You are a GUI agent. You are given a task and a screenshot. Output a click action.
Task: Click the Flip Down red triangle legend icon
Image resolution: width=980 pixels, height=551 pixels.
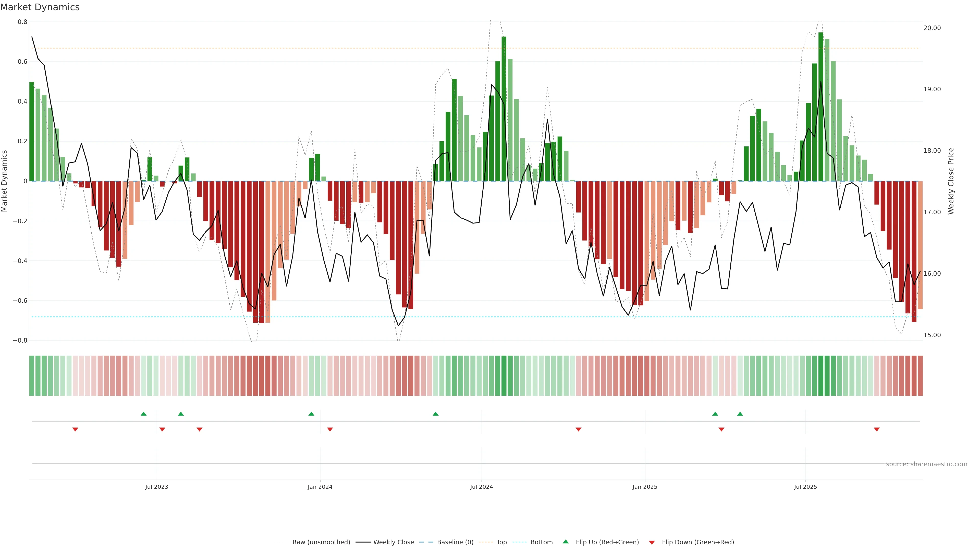click(652, 542)
